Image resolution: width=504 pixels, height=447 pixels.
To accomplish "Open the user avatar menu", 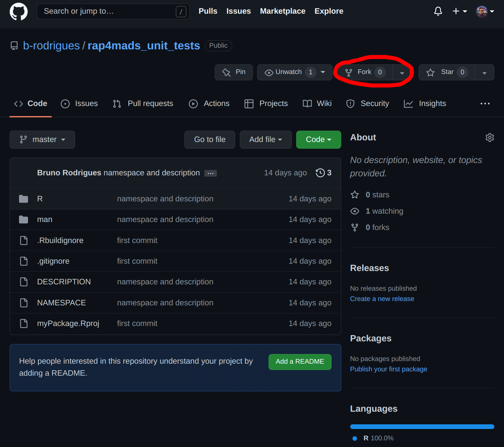I will click(x=485, y=11).
